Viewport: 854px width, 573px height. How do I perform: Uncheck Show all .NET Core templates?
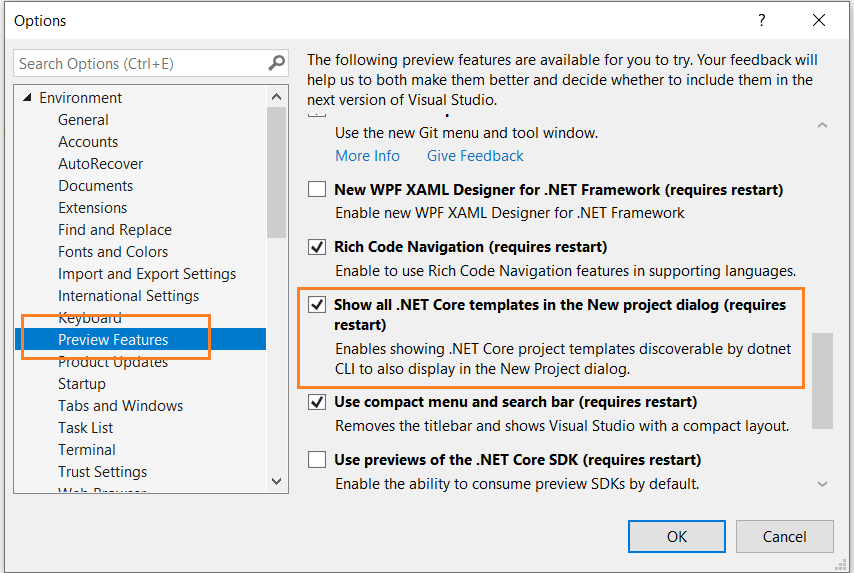pos(317,304)
